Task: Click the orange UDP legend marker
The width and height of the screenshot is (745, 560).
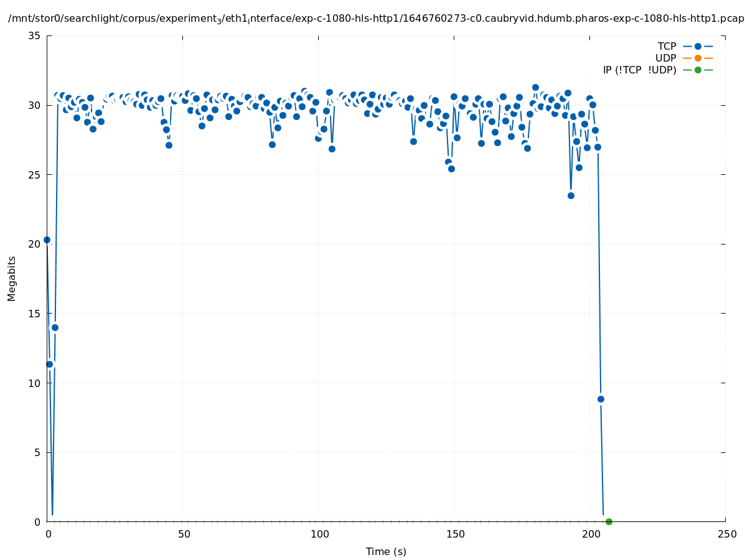Action: [x=698, y=58]
